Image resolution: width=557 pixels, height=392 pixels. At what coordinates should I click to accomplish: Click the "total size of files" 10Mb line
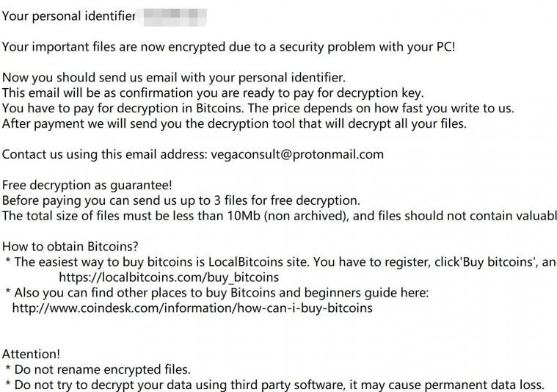tap(279, 216)
